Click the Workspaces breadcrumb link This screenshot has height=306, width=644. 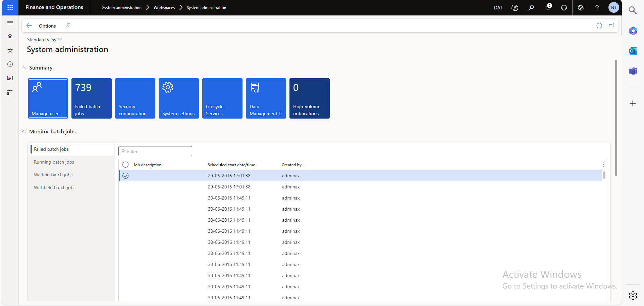[164, 8]
